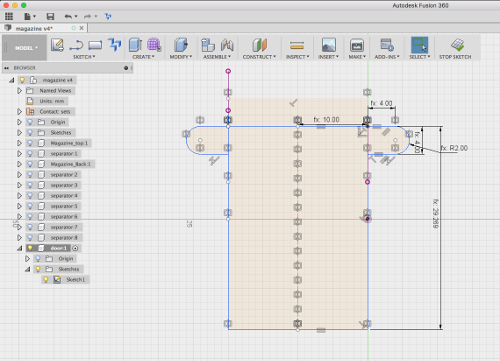This screenshot has height=361, width=500.
Task: Select the Rectangle sketch tool
Action: (x=95, y=45)
